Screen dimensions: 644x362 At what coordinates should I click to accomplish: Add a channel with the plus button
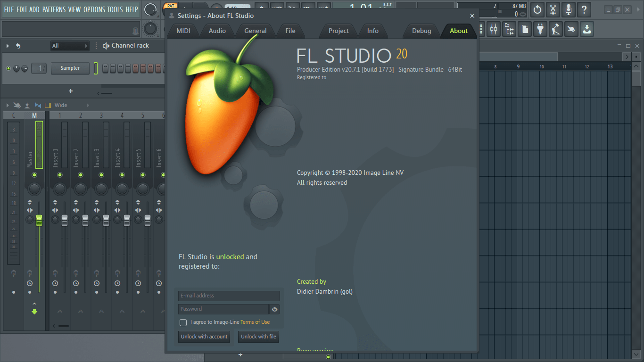71,91
